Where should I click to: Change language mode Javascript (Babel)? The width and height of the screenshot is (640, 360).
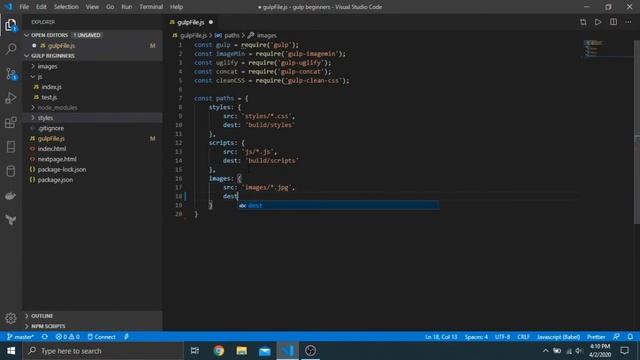click(x=558, y=337)
